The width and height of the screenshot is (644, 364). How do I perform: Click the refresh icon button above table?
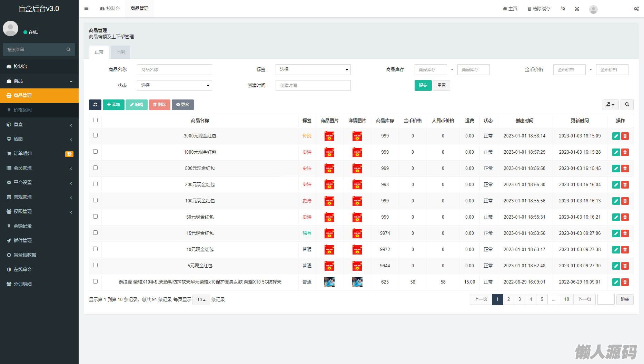tap(95, 105)
